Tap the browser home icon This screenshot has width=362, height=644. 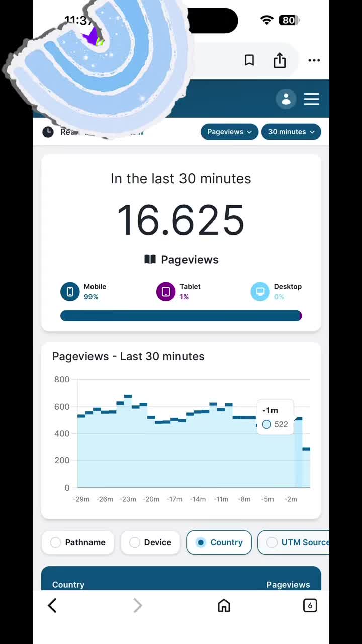point(224,605)
